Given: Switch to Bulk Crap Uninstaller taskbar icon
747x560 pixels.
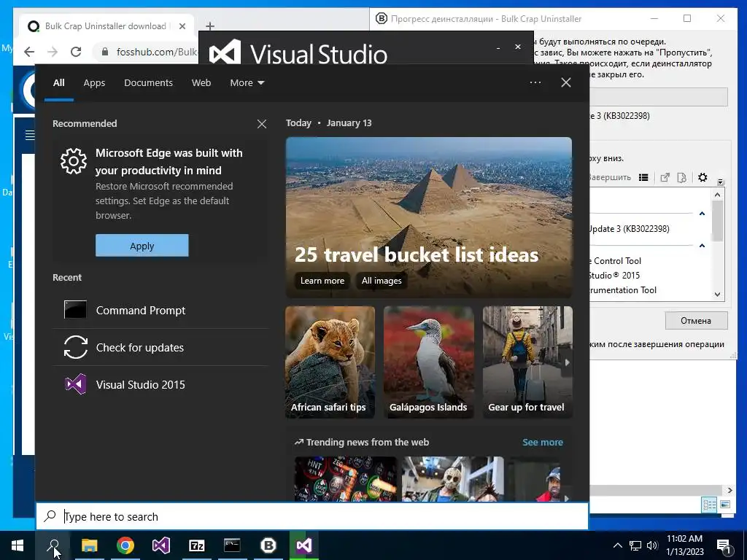Looking at the screenshot, I should pyautogui.click(x=268, y=545).
